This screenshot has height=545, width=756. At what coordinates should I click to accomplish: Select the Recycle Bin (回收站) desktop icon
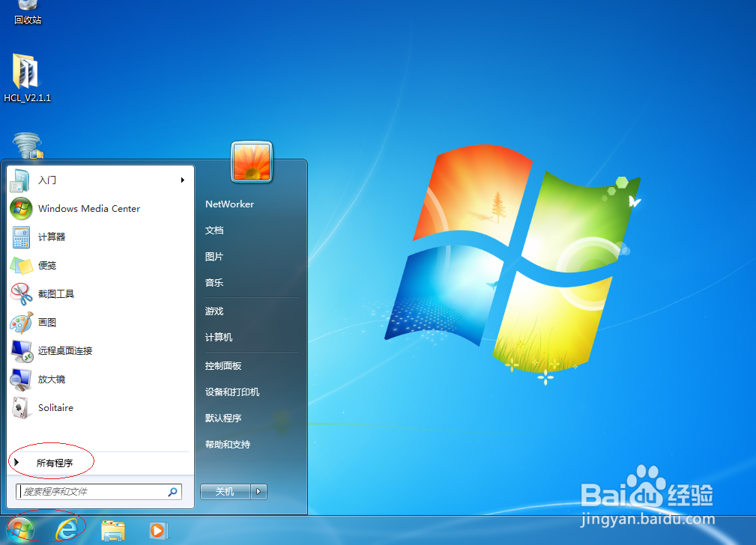27,4
